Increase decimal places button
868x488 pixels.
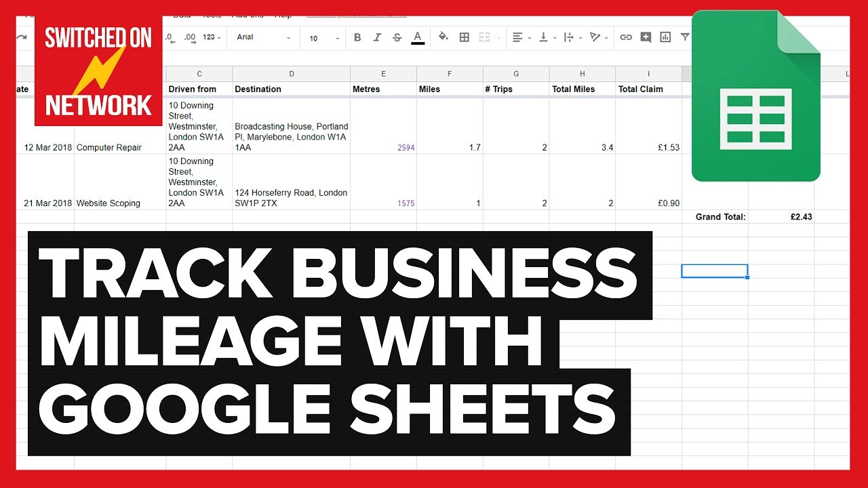(190, 37)
